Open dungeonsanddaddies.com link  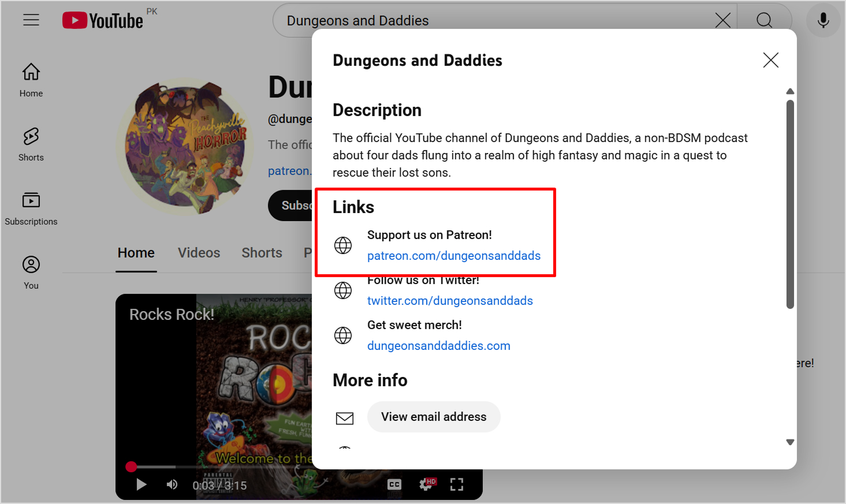439,346
